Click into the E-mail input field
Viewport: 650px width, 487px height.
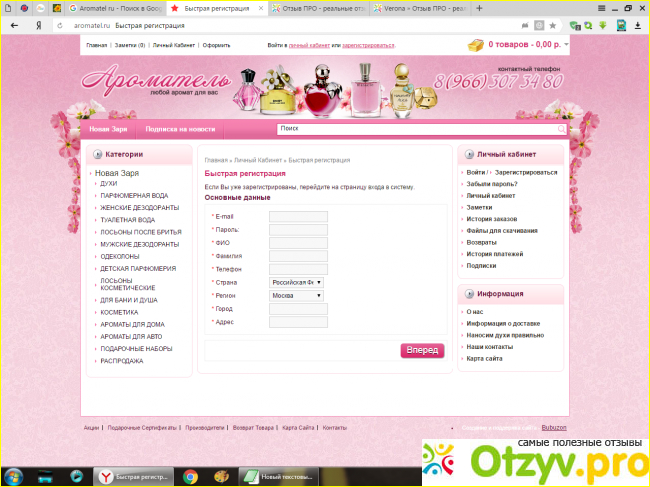tap(298, 217)
